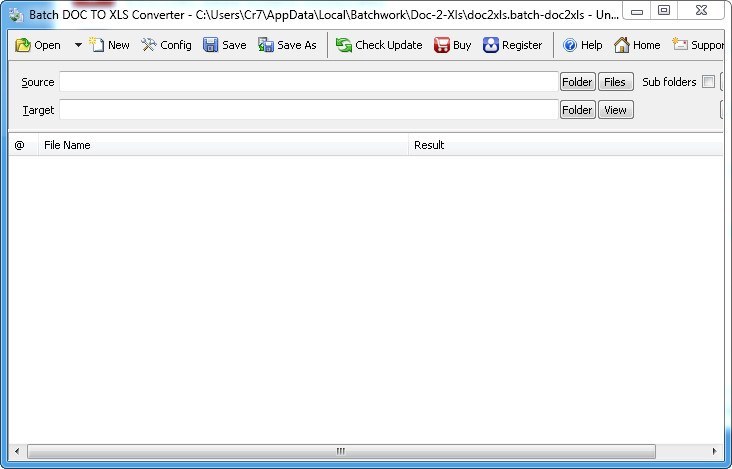Save the current project
732x469 pixels.
pyautogui.click(x=225, y=45)
